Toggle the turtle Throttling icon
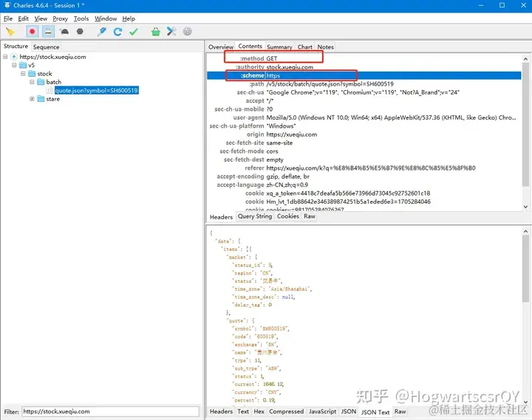This screenshot has height=420, width=532. coord(64,32)
